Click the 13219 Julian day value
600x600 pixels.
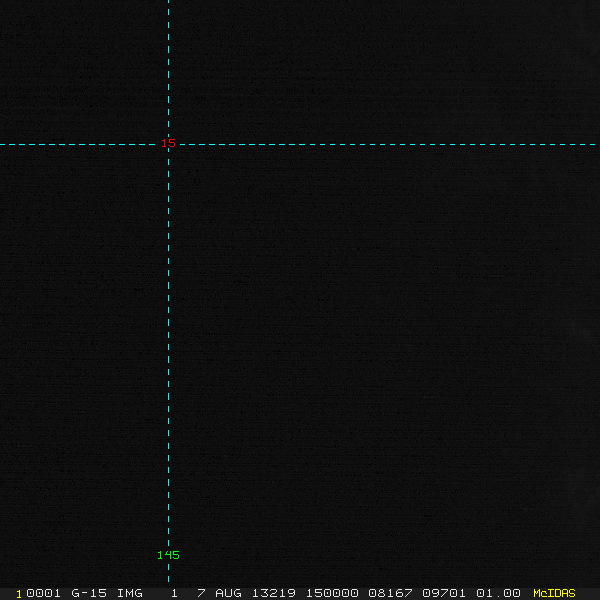[x=274, y=593]
